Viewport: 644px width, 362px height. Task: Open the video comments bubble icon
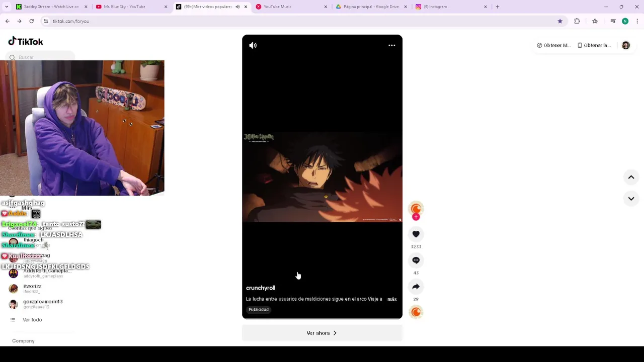coord(416,260)
